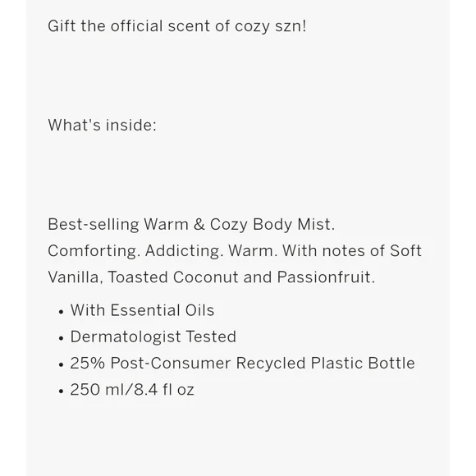Click the word 'Soft' ending the second line
The width and height of the screenshot is (476, 476).
pyautogui.click(x=405, y=251)
